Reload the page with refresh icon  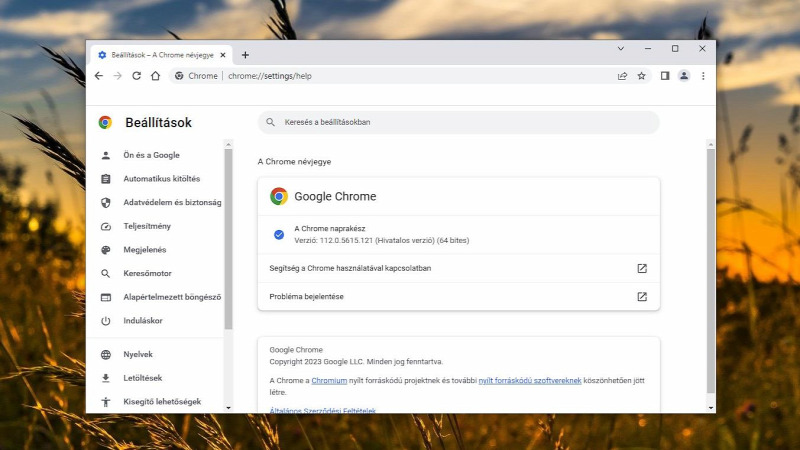(x=136, y=76)
